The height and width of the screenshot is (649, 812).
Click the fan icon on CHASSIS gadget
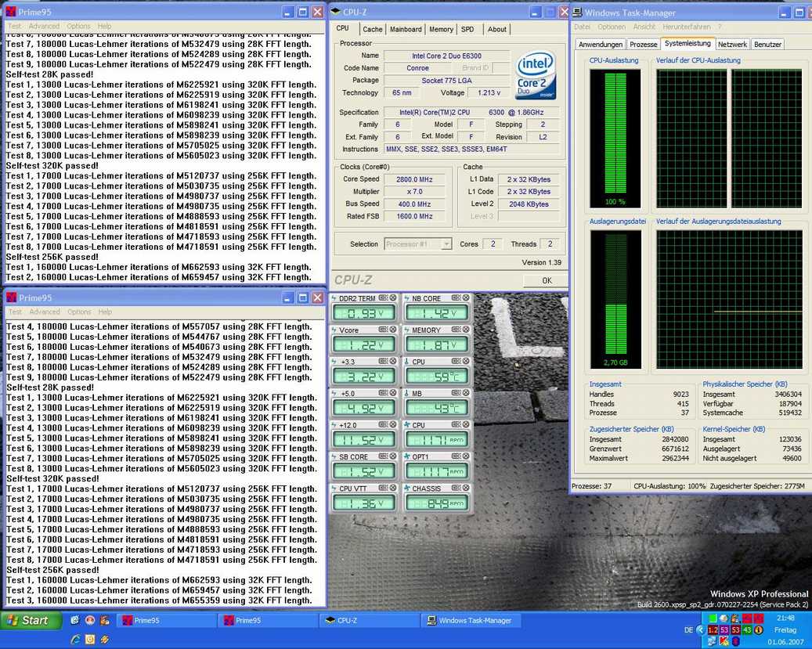[407, 489]
